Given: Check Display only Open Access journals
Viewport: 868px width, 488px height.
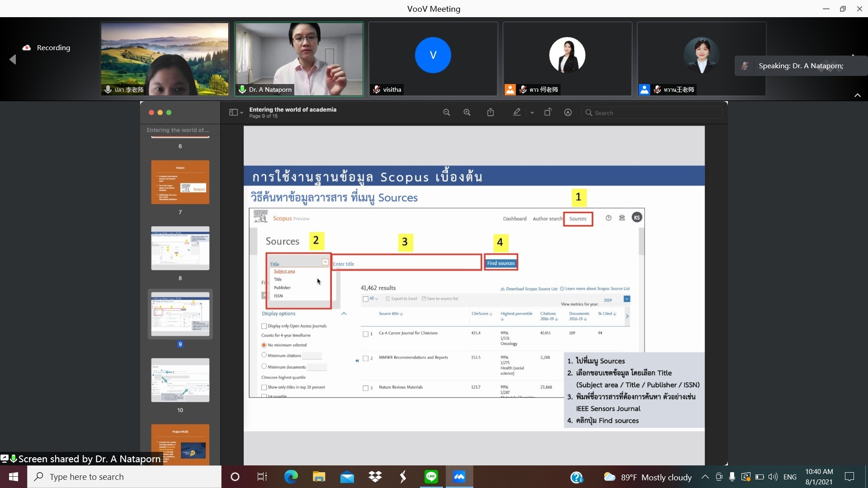Looking at the screenshot, I should click(264, 326).
